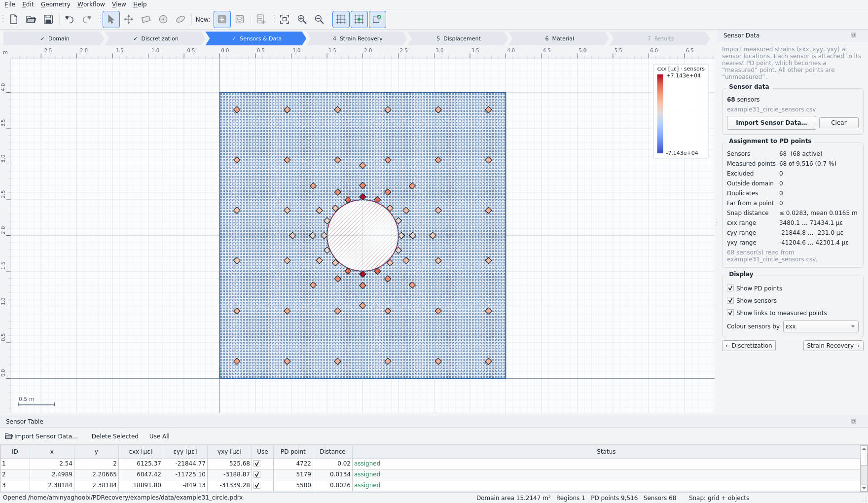Screen dimensions: 868x503
Task: Open the View menu
Action: (119, 4)
